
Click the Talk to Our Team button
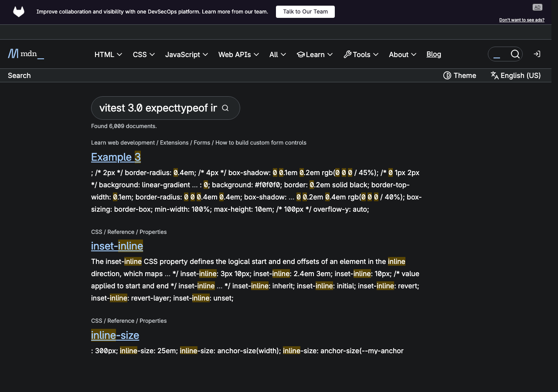[305, 12]
